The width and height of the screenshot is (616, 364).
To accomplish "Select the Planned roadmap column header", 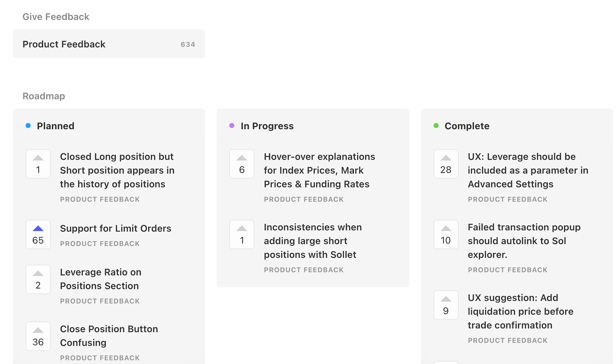I will 55,126.
